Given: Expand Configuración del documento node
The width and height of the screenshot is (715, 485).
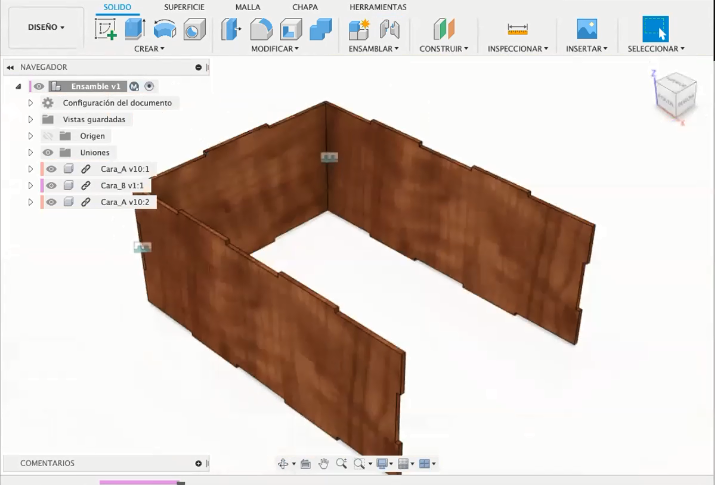Looking at the screenshot, I should point(31,103).
